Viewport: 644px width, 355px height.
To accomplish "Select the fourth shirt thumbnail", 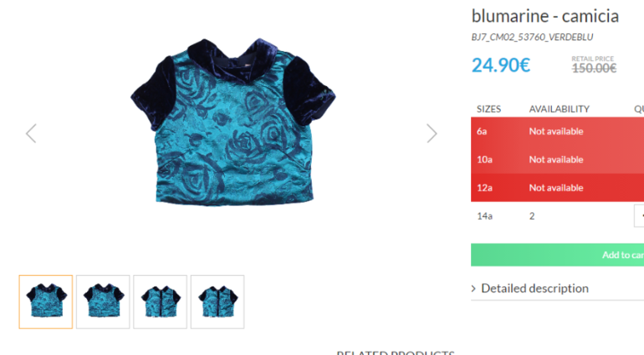I will [217, 302].
